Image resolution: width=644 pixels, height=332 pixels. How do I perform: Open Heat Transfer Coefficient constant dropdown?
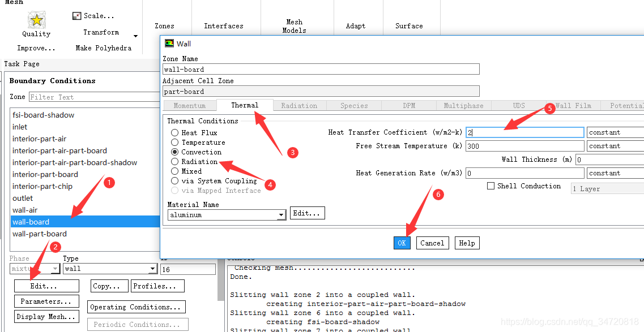pos(615,132)
